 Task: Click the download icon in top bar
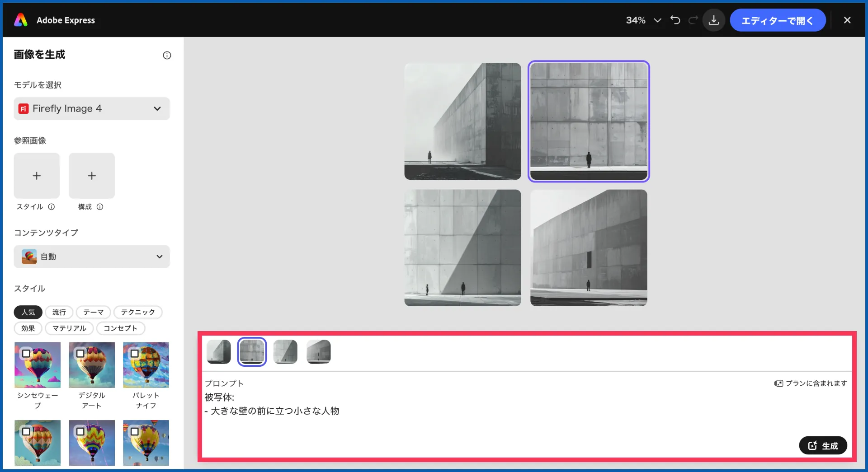tap(714, 20)
